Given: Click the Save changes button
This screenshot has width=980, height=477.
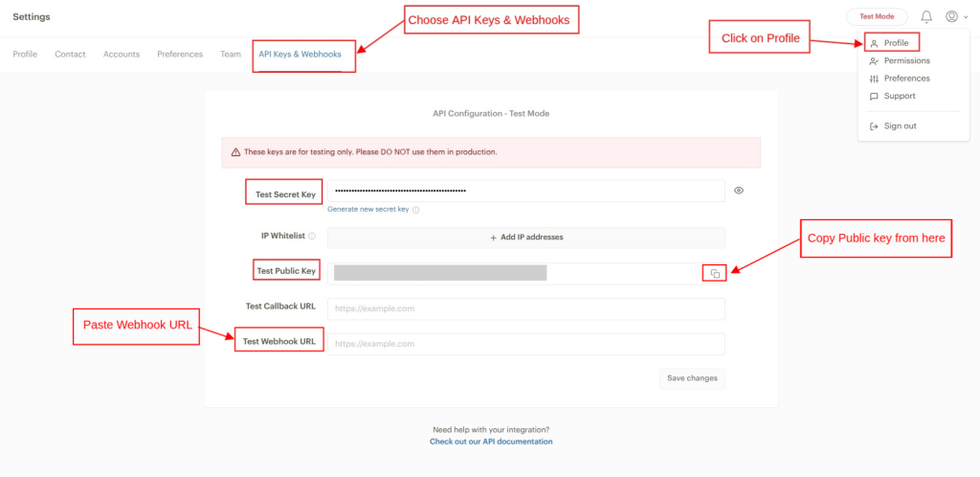Looking at the screenshot, I should (692, 378).
